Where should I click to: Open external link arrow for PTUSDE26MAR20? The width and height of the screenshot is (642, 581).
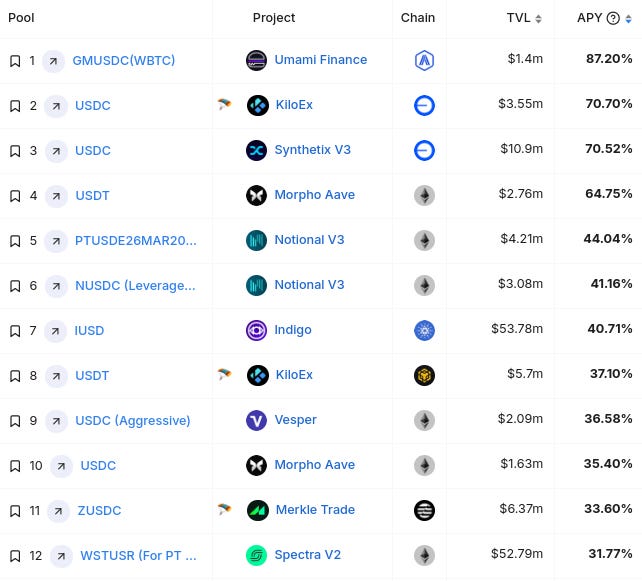(x=56, y=242)
